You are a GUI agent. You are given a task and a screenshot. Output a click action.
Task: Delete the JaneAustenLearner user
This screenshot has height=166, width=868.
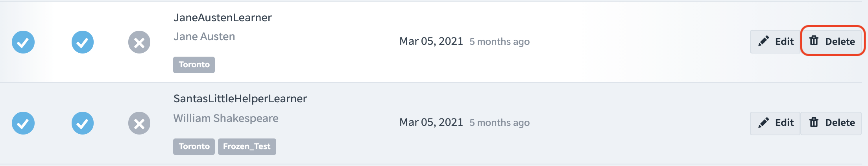pyautogui.click(x=831, y=41)
